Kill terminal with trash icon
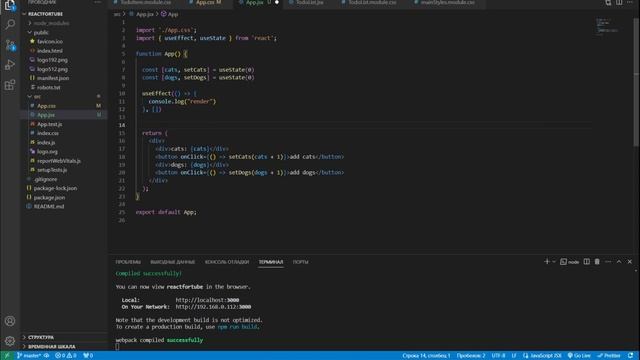 [x=597, y=262]
